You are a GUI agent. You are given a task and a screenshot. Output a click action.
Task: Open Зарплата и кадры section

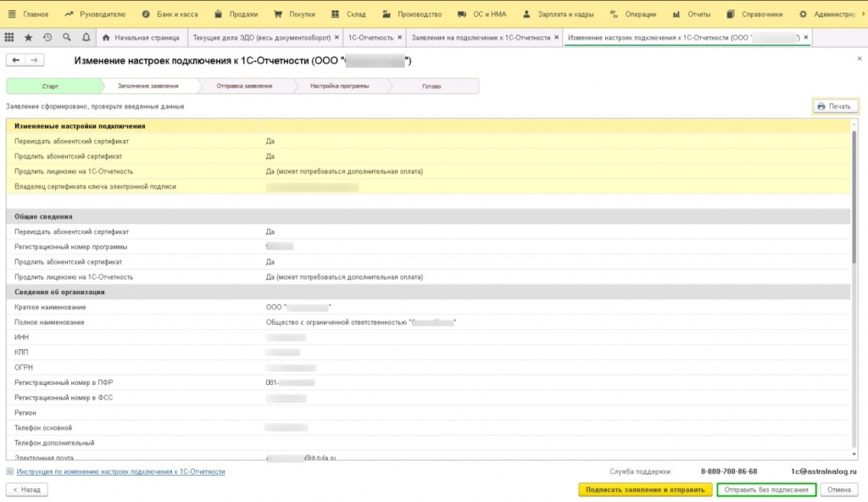coord(558,14)
